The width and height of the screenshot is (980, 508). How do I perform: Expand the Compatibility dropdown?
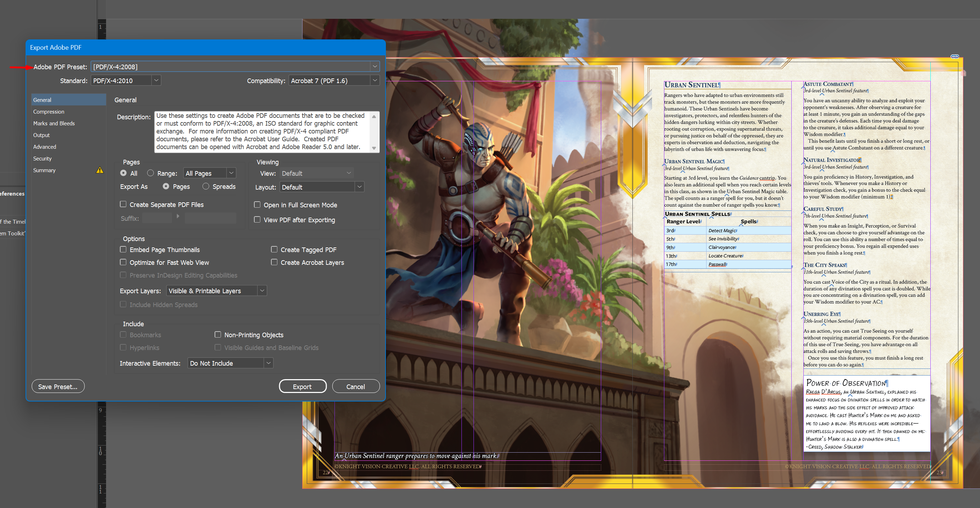(x=375, y=80)
